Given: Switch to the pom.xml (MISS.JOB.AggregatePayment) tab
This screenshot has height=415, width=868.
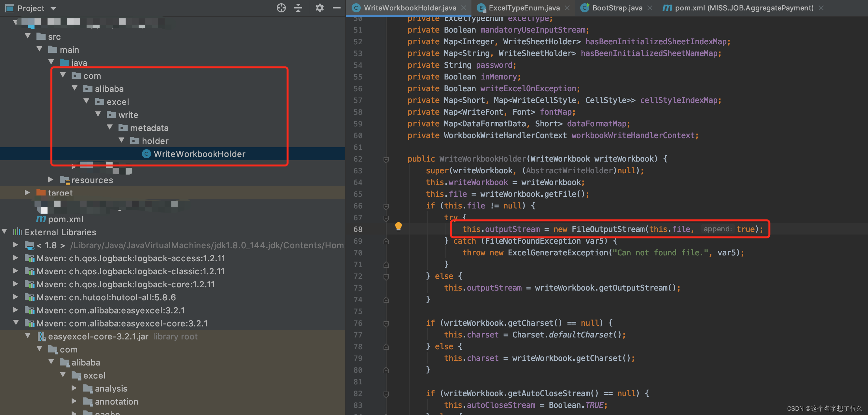Looking at the screenshot, I should click(744, 8).
